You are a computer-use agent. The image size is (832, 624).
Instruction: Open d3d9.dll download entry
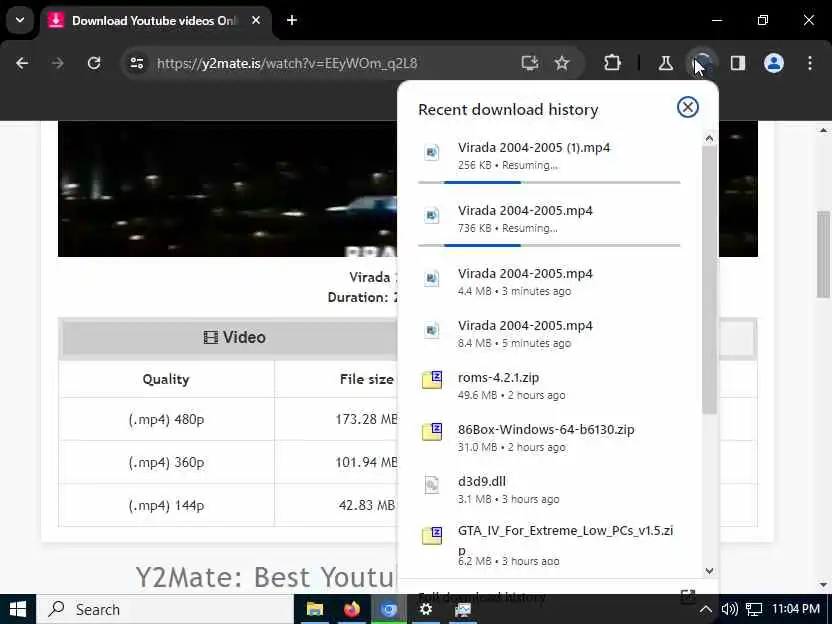pos(549,490)
